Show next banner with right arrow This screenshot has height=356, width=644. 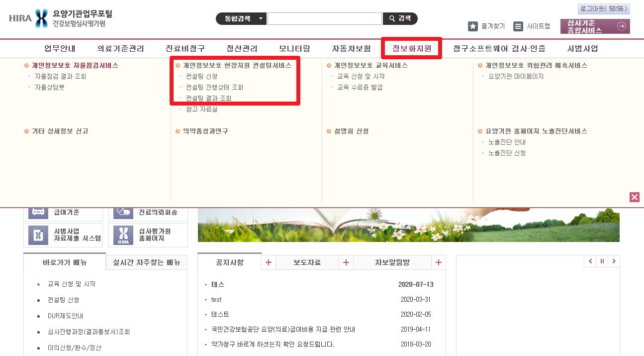614,261
